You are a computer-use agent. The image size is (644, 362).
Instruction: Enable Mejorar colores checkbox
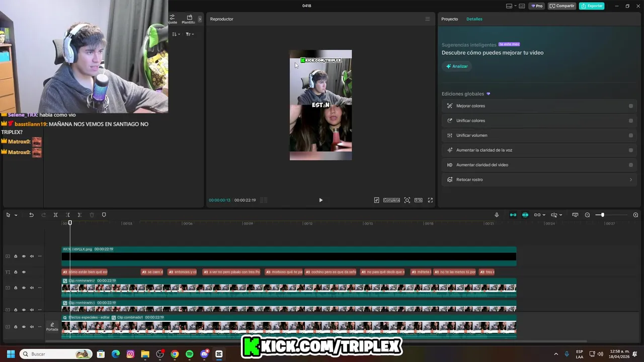tap(631, 106)
